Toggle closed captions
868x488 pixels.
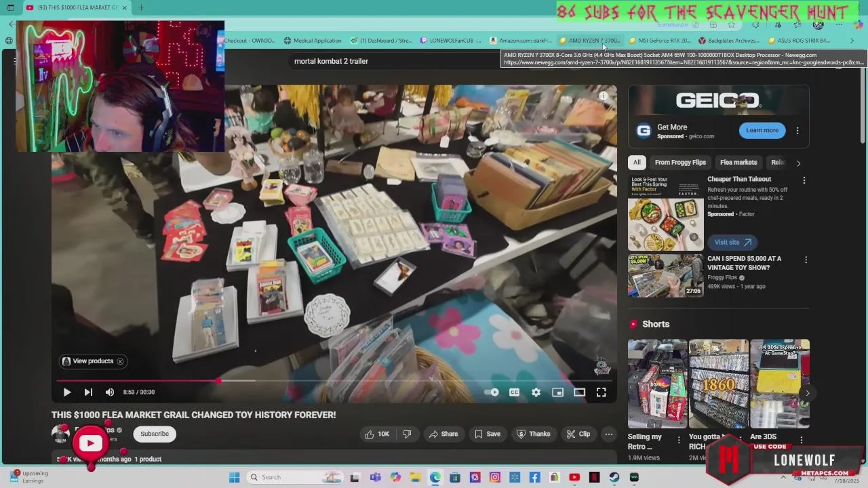tap(514, 392)
